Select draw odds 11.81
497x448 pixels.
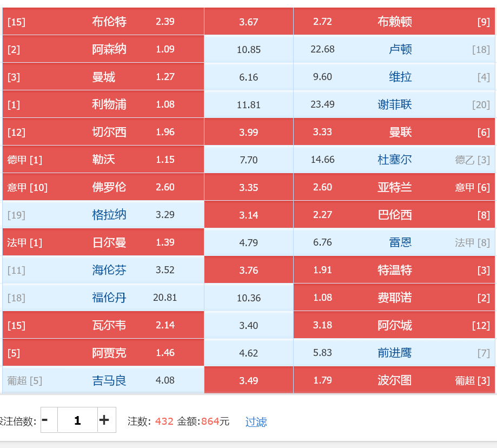[x=249, y=104]
